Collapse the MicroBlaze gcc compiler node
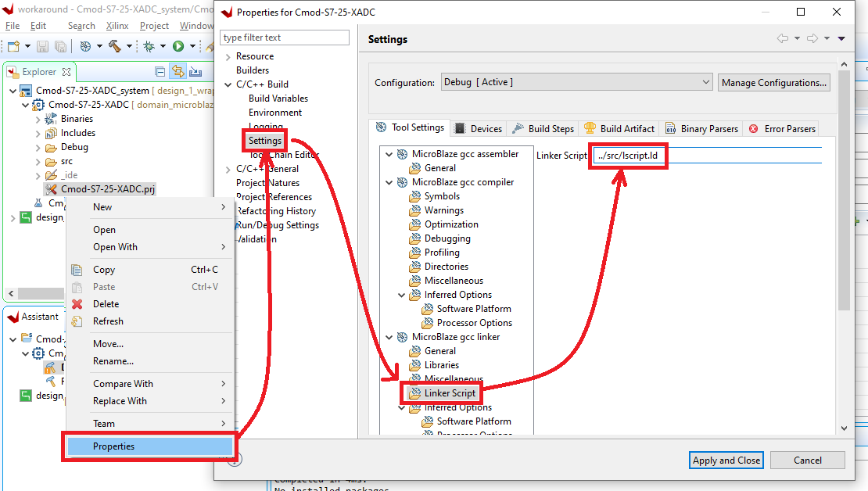 pyautogui.click(x=389, y=183)
